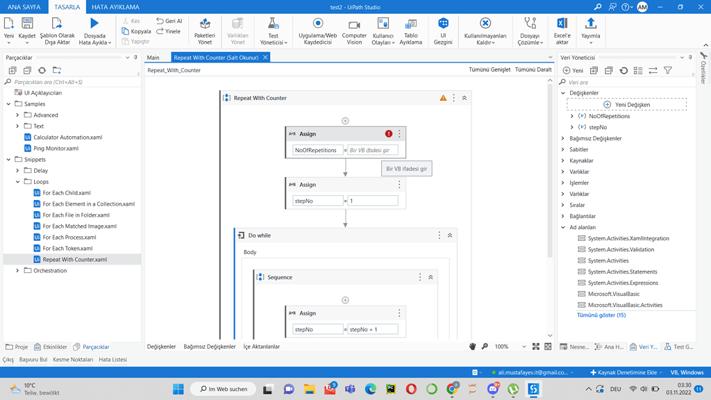Click the pan hand tool in designer footer

pyautogui.click(x=472, y=346)
